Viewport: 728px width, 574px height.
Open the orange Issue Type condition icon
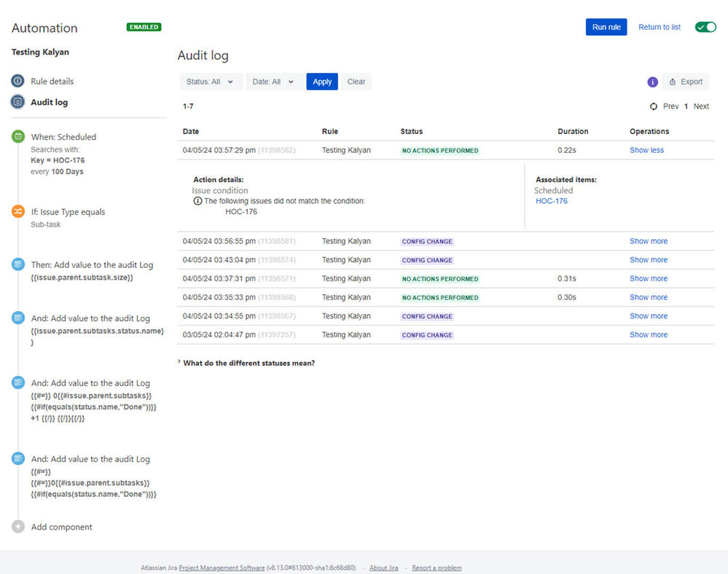click(x=18, y=211)
